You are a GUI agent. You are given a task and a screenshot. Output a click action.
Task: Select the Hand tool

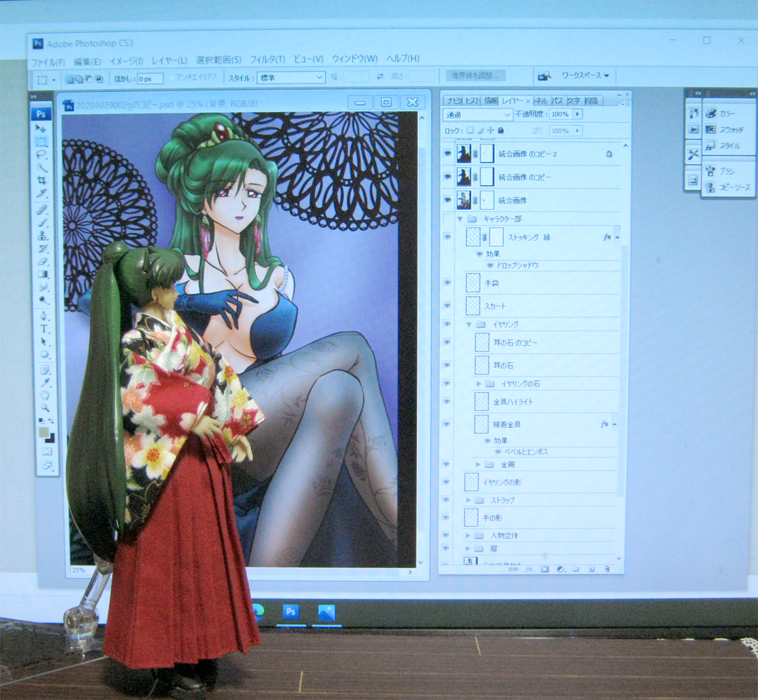click(x=45, y=395)
